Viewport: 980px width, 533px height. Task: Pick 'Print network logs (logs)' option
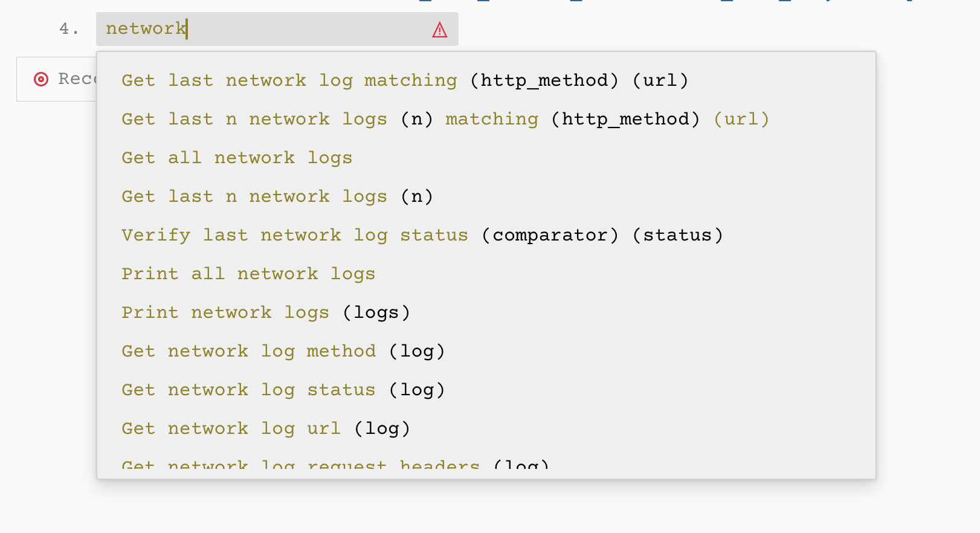tap(486, 312)
